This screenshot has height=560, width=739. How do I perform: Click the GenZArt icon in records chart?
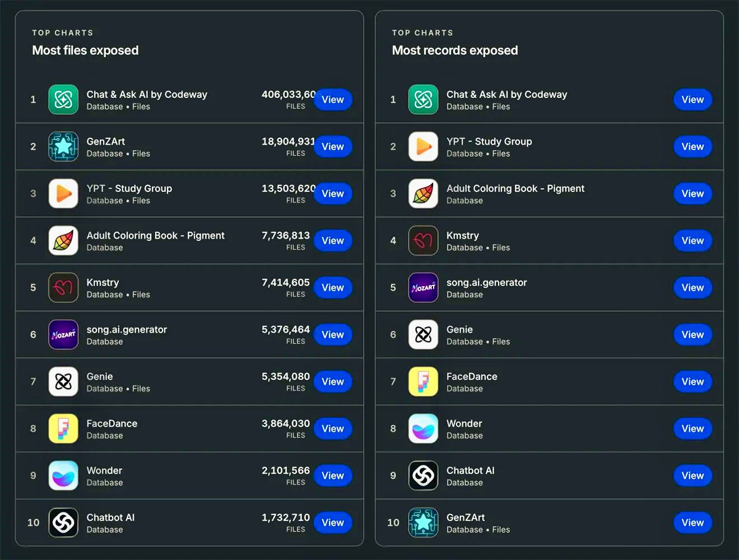423,522
